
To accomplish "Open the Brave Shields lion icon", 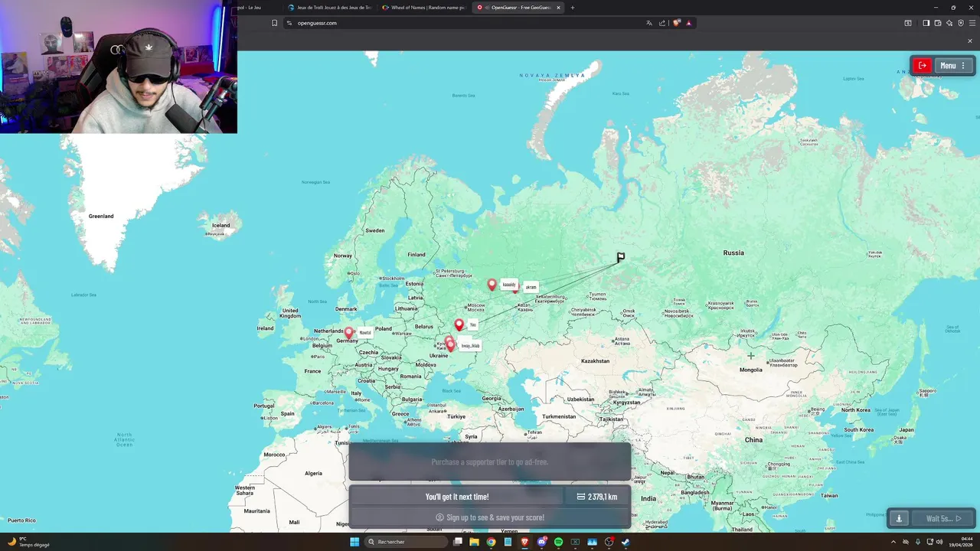I will pyautogui.click(x=676, y=23).
